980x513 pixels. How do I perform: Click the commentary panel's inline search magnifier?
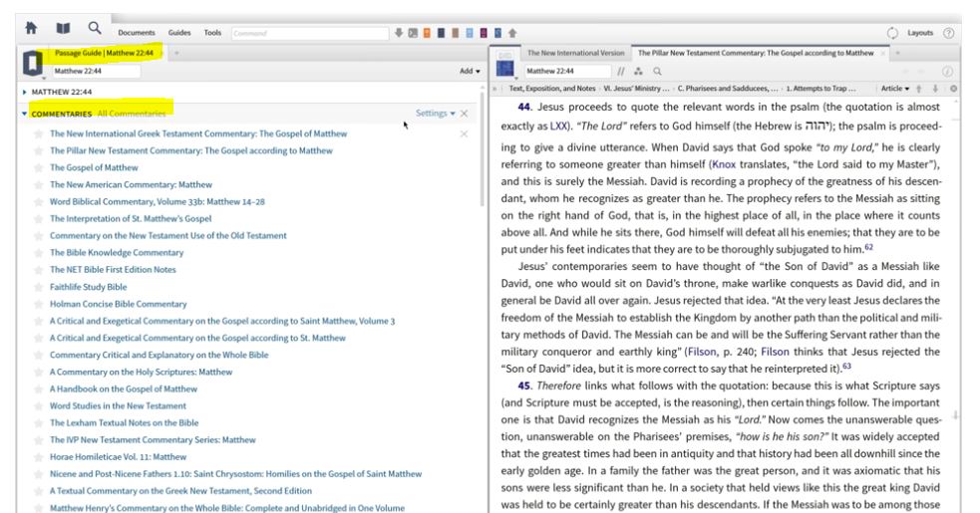coord(658,72)
